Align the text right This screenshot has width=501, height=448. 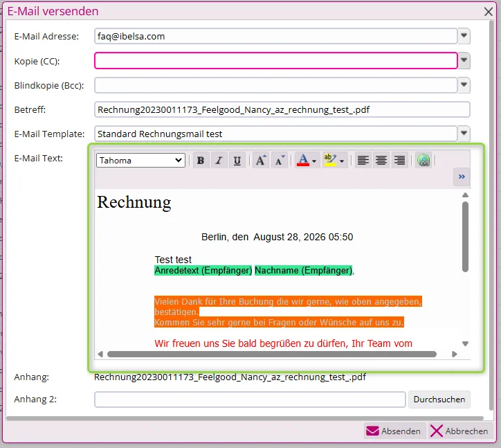[x=399, y=160]
